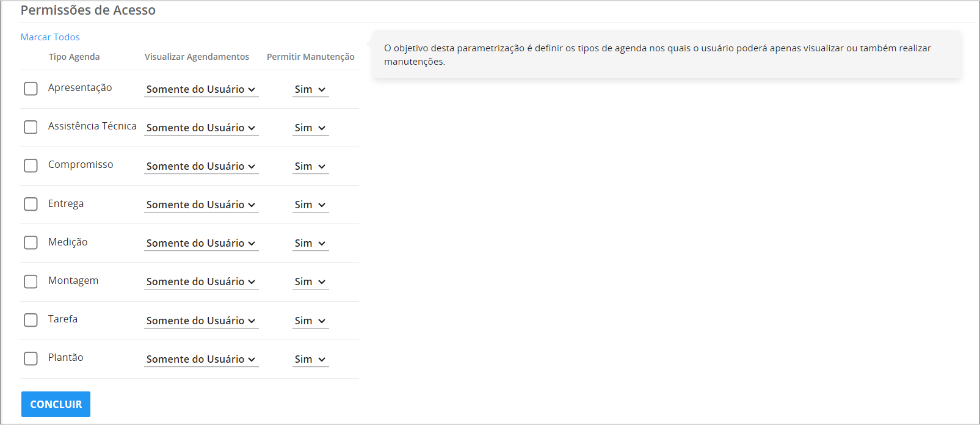This screenshot has height=425, width=980.
Task: Open Somente do Usuário dropdown for Tarefa
Action: tap(201, 321)
